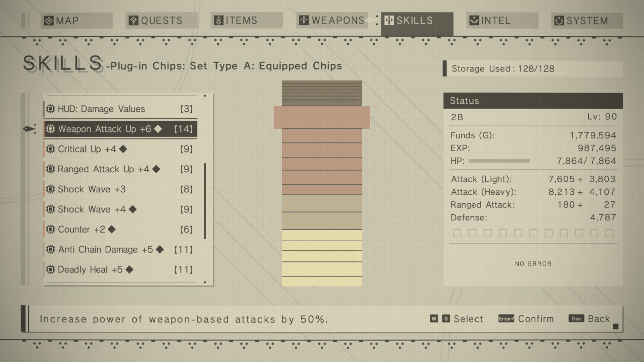Screen dimensions: 644x362
Task: Select Ranged Attack Up +4 skill
Action: [119, 169]
